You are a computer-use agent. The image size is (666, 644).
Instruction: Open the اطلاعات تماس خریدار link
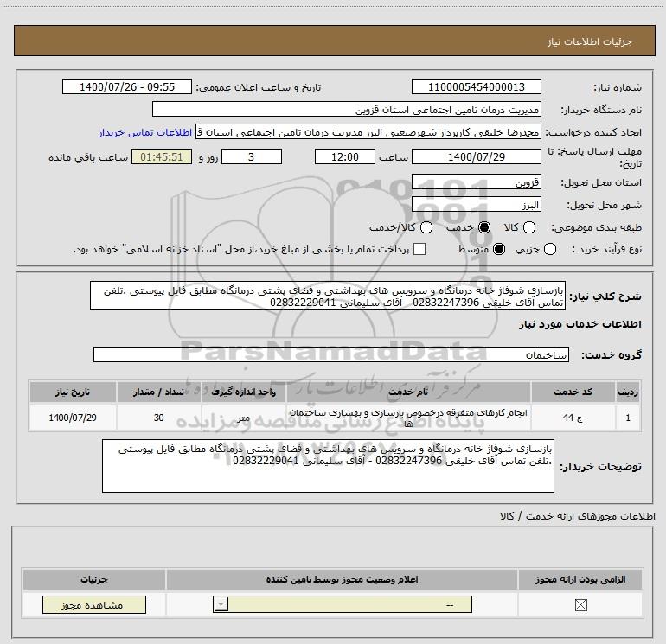point(145,132)
